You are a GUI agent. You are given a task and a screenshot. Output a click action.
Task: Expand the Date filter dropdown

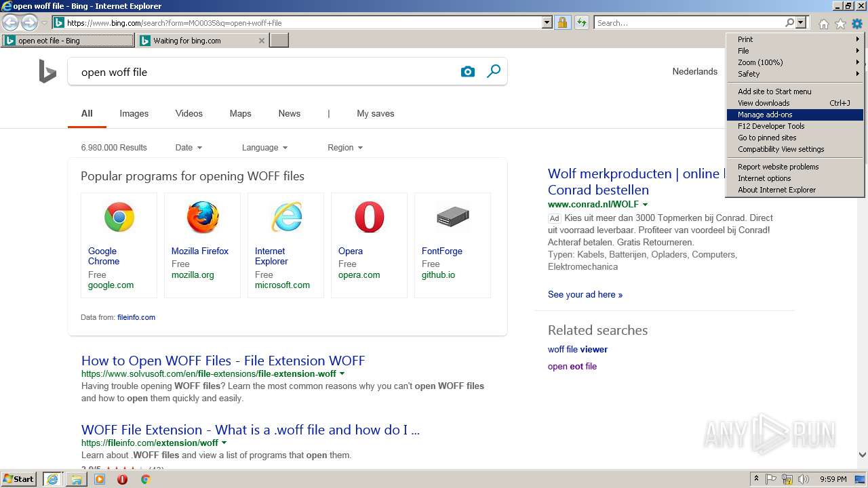pyautogui.click(x=189, y=148)
